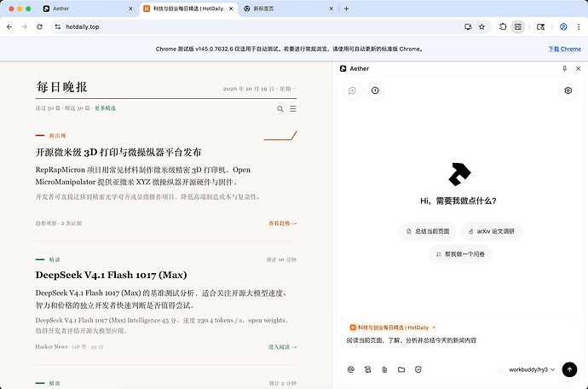Click the install app icon in address bar
This screenshot has height=389, width=588.
468,26
